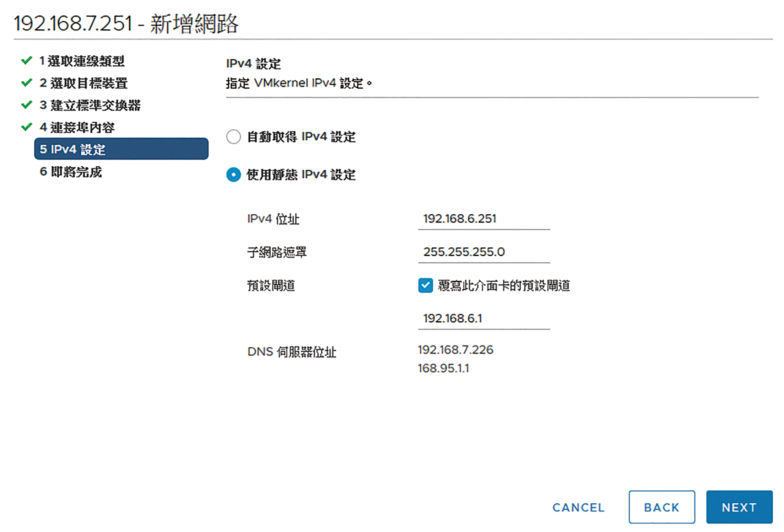Uncheck the override default gateway checkbox
Viewport: 784px width, 532px height.
[426, 286]
